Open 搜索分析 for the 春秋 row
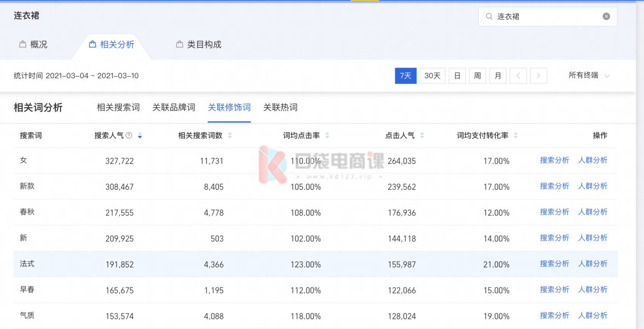Image resolution: width=644 pixels, height=329 pixels. [x=555, y=212]
